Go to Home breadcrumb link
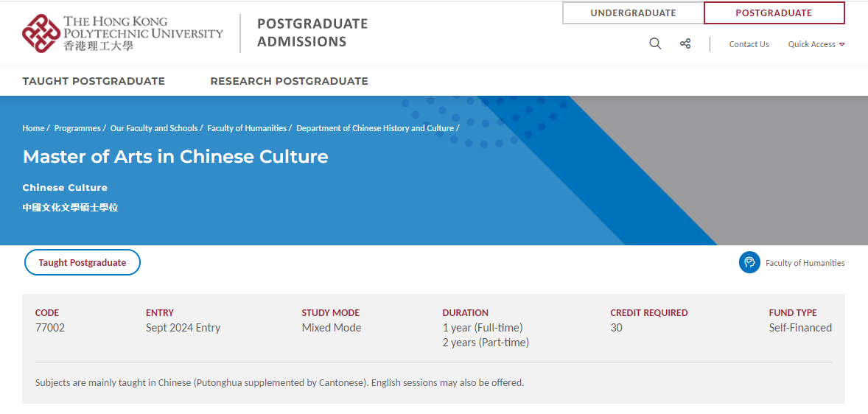868x414 pixels. click(x=33, y=128)
